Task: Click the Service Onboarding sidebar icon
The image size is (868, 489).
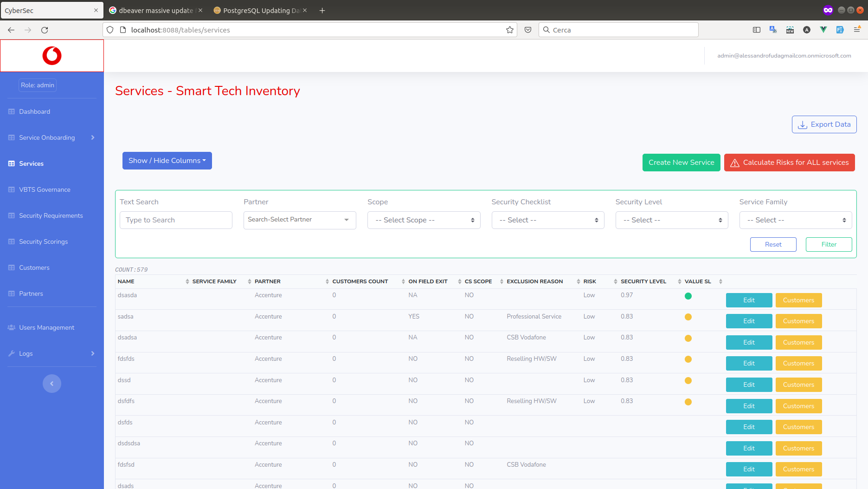Action: point(12,137)
